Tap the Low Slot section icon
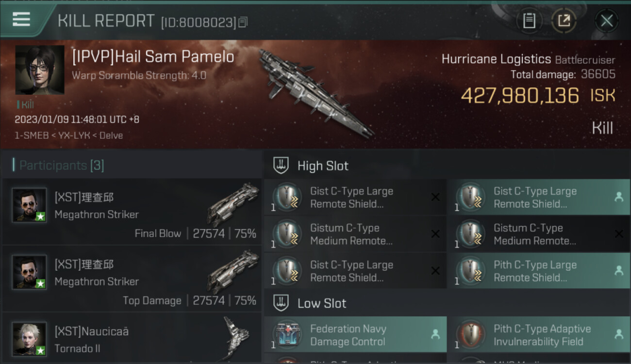Image resolution: width=631 pixels, height=364 pixels. [x=282, y=303]
